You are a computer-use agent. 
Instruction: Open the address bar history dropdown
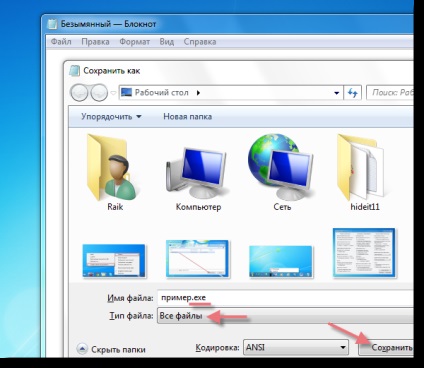337,93
